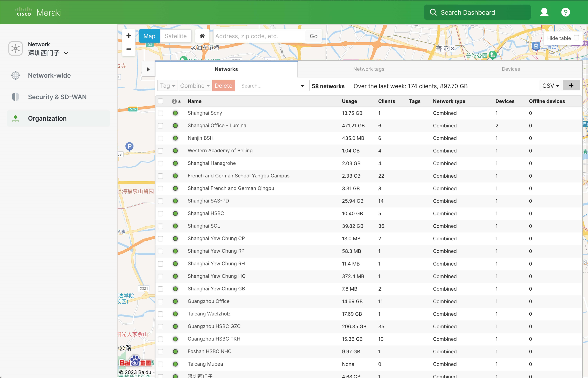Sort by the Offline devices column header
Image resolution: width=588 pixels, height=378 pixels.
coord(547,101)
